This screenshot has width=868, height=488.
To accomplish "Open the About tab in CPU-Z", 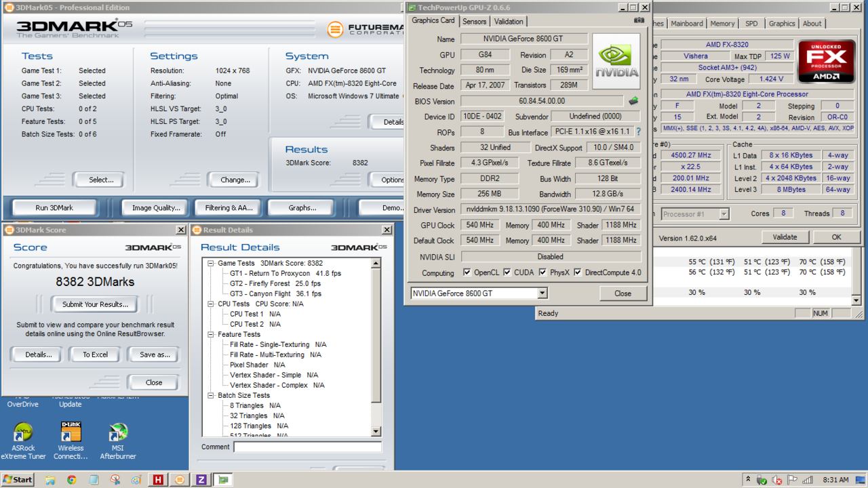I will pyautogui.click(x=812, y=23).
